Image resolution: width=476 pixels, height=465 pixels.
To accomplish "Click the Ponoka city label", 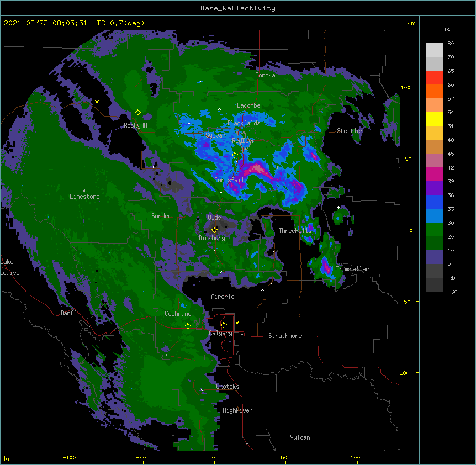I will coord(265,75).
